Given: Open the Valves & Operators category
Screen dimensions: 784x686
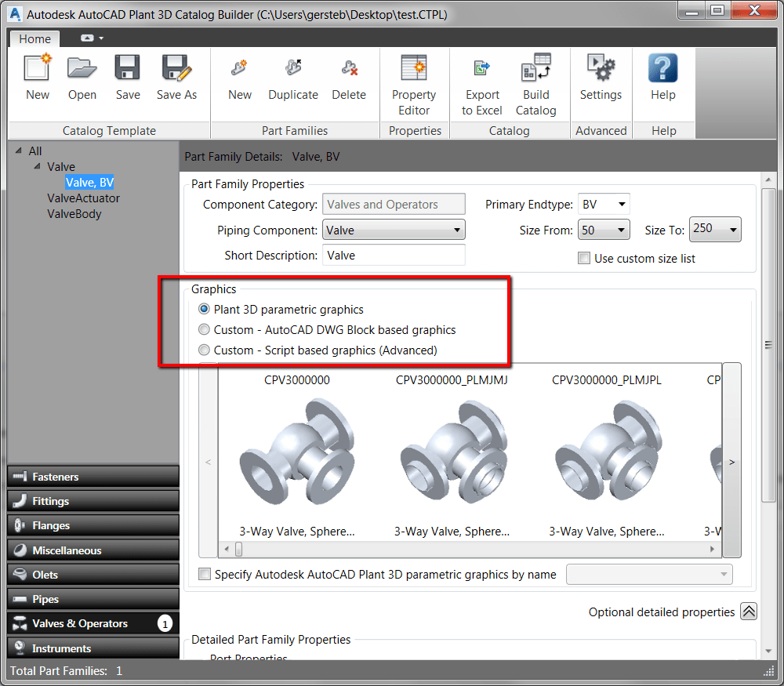Looking at the screenshot, I should [x=93, y=623].
